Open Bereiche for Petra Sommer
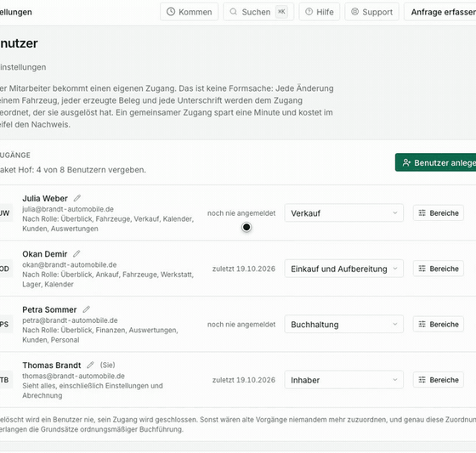 439,324
